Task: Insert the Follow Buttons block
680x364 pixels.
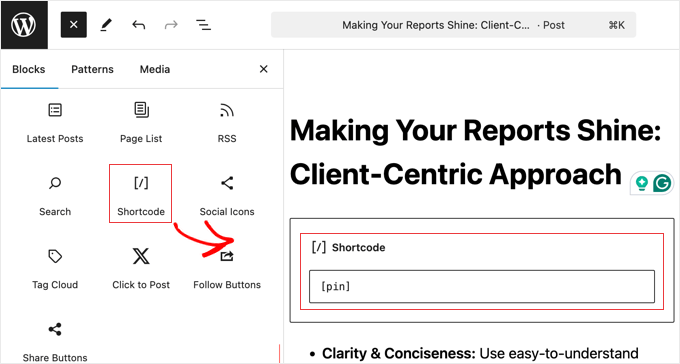Action: (227, 268)
